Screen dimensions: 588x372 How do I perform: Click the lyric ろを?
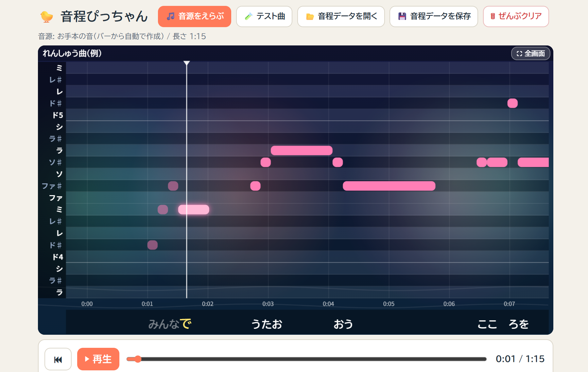(519, 324)
